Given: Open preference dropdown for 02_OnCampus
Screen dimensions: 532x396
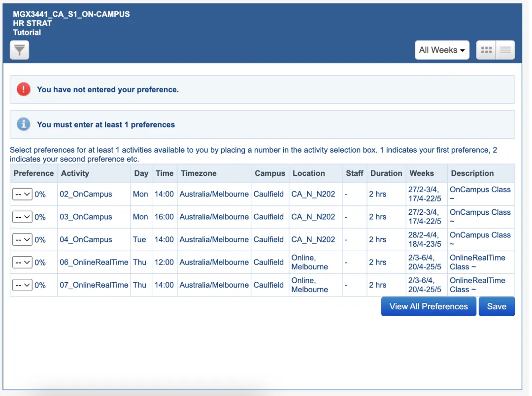Looking at the screenshot, I should tap(22, 194).
